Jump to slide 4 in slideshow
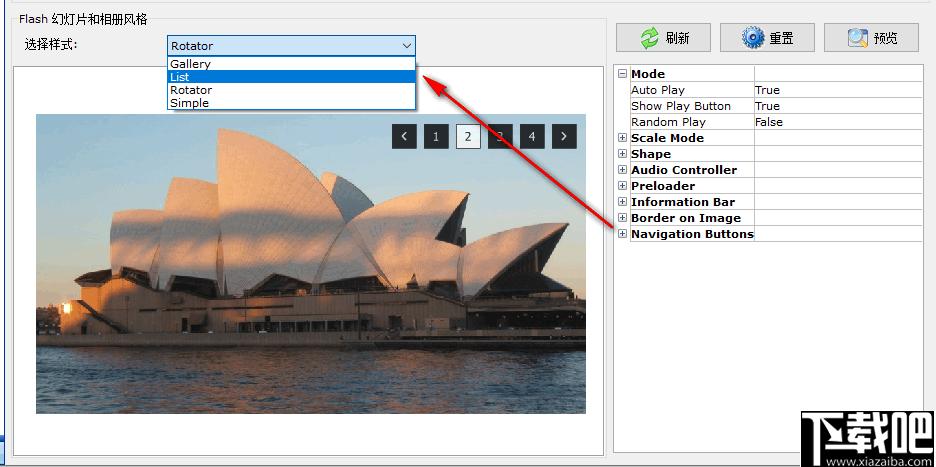This screenshot has height=467, width=936. pos(532,136)
